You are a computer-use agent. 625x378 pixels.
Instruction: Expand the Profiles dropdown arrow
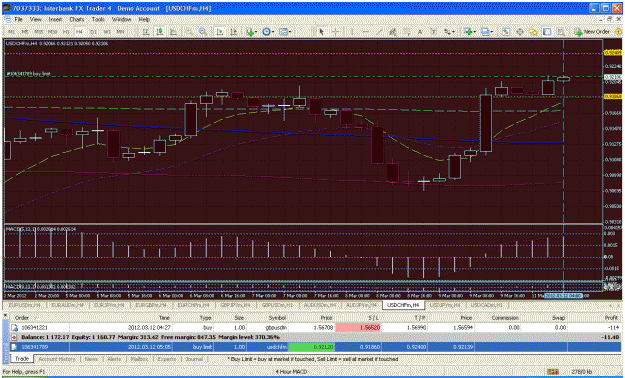coord(492,32)
